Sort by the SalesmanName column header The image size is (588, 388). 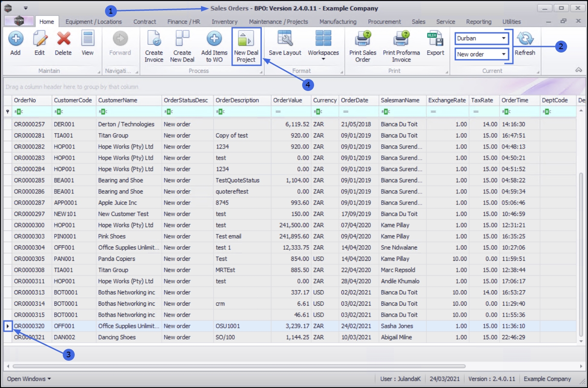click(x=402, y=100)
